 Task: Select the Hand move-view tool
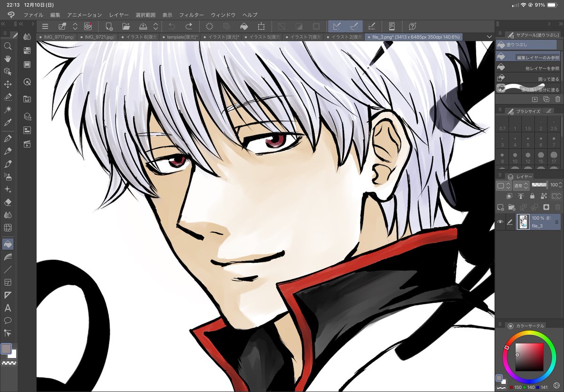pyautogui.click(x=8, y=59)
